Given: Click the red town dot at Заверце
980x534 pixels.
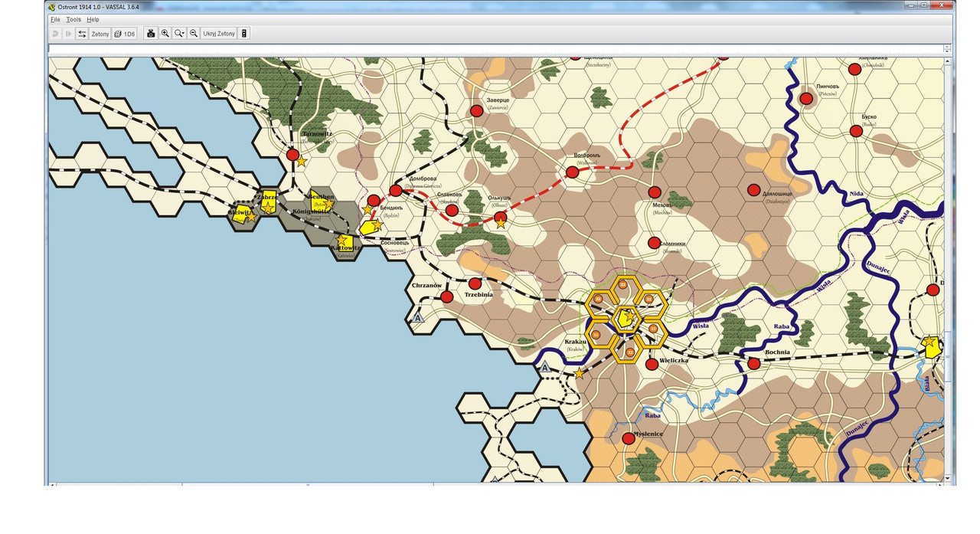Looking at the screenshot, I should (x=476, y=111).
